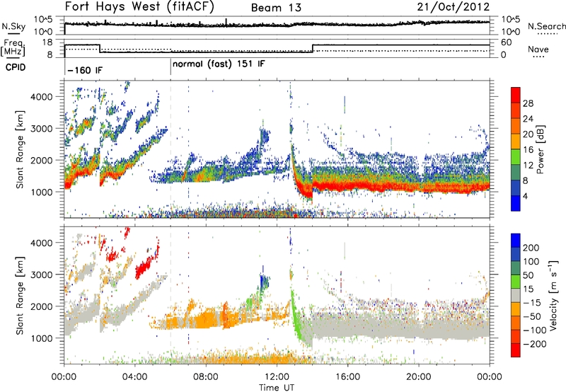Click the power panel's "Slant Range [km]" label

pos(20,149)
